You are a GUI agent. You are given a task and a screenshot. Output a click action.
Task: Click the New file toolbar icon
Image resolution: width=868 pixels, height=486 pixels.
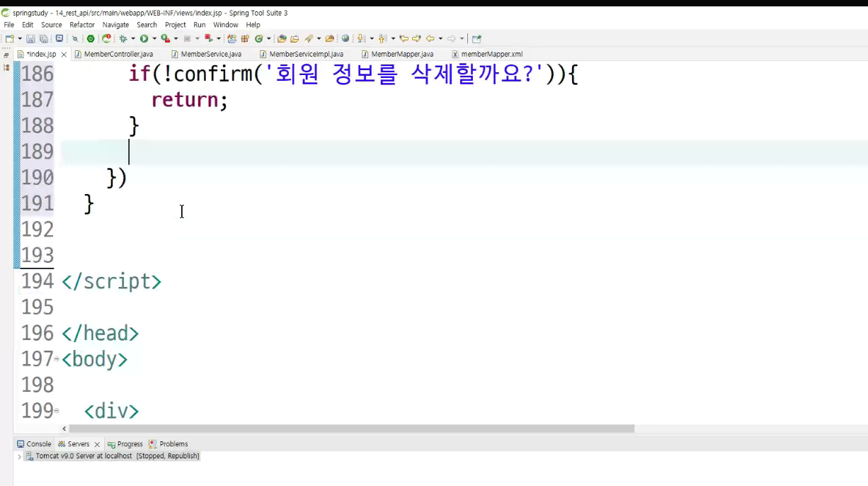pyautogui.click(x=9, y=39)
